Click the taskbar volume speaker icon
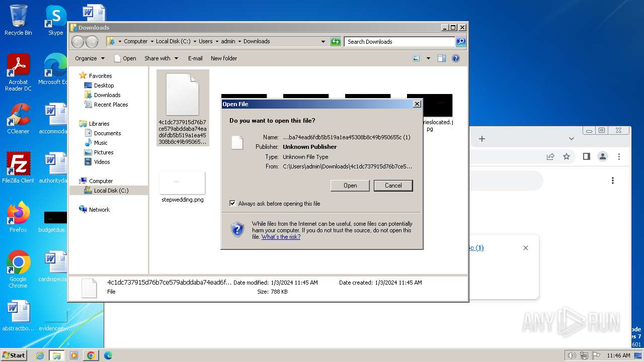This screenshot has width=644, height=362. coord(572,355)
